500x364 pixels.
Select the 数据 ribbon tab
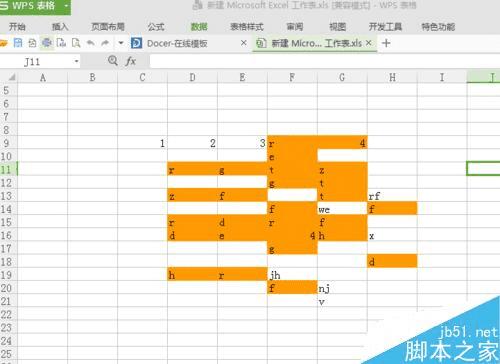199,27
